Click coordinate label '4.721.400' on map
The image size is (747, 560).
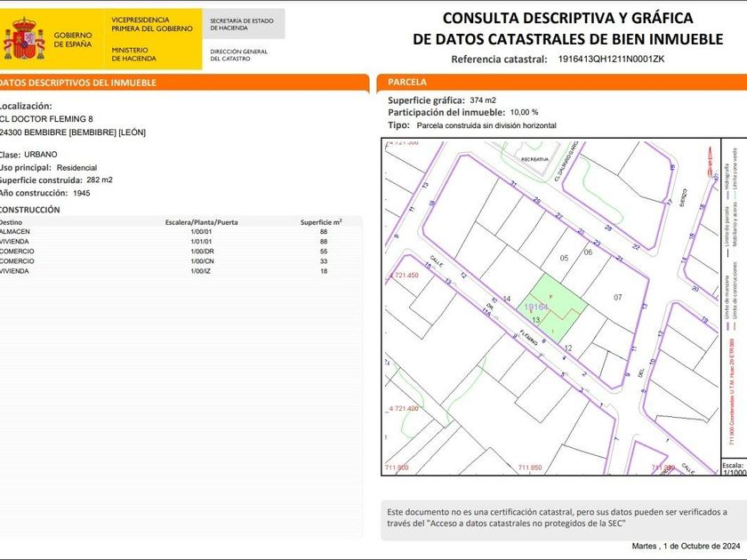pyautogui.click(x=404, y=409)
